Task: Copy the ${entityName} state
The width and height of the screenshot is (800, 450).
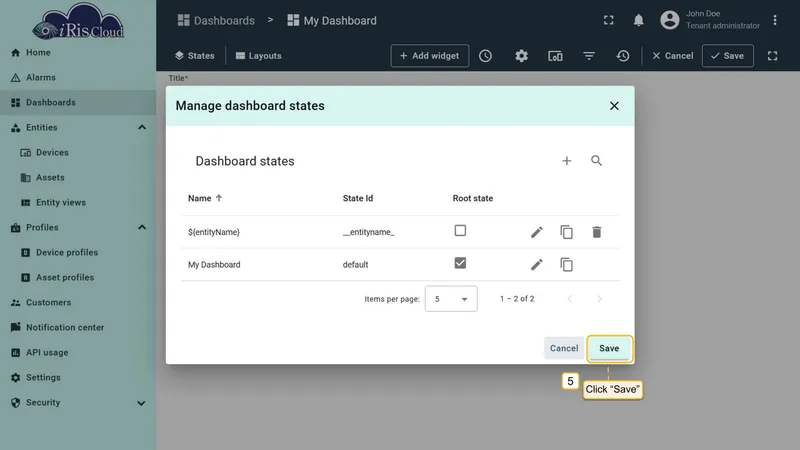Action: pyautogui.click(x=566, y=232)
